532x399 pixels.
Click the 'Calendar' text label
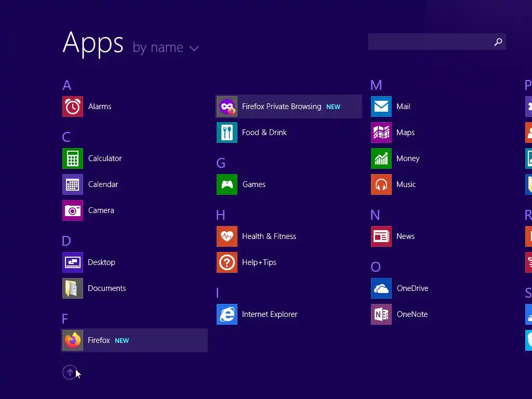pos(103,184)
